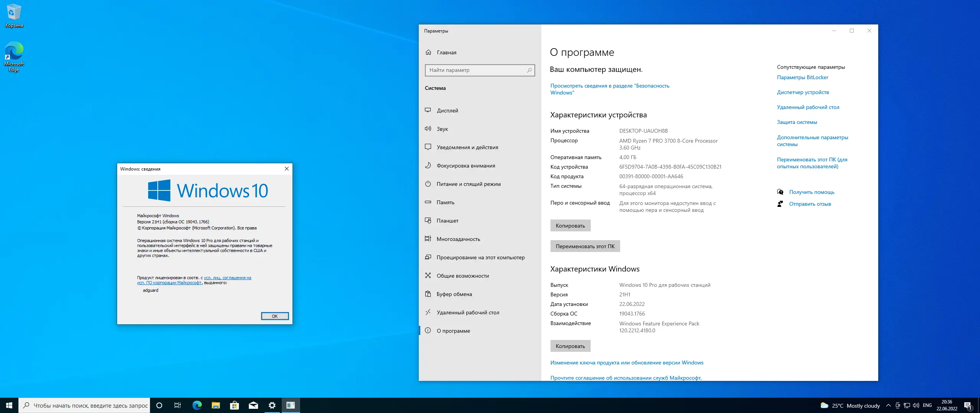This screenshot has width=980, height=413.
Task: Select Уведомления и действия section
Action: click(467, 147)
